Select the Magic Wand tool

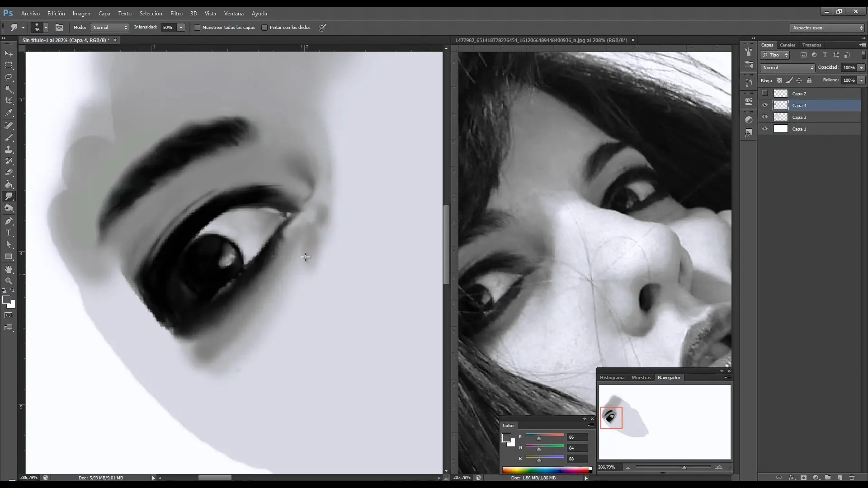point(9,89)
